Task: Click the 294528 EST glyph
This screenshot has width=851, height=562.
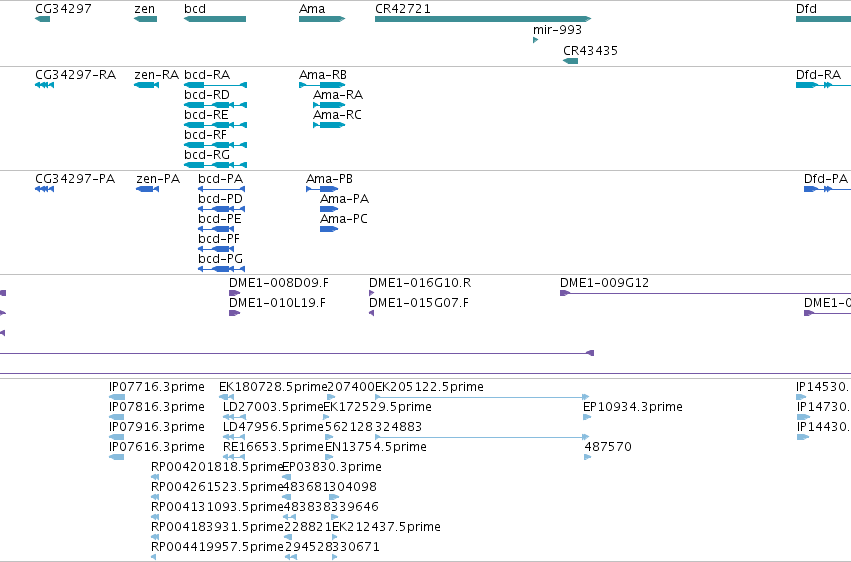Action: pyautogui.click(x=291, y=557)
